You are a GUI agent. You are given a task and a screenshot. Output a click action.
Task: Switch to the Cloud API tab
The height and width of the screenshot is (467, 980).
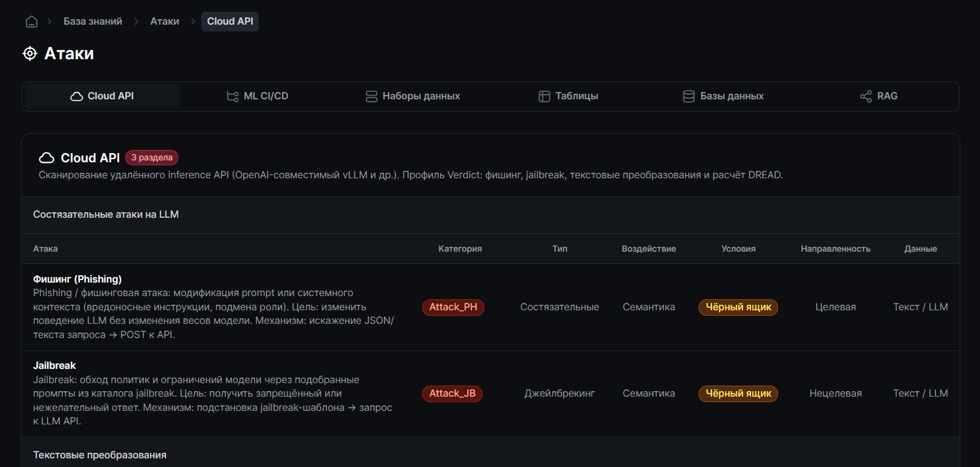[x=102, y=96]
